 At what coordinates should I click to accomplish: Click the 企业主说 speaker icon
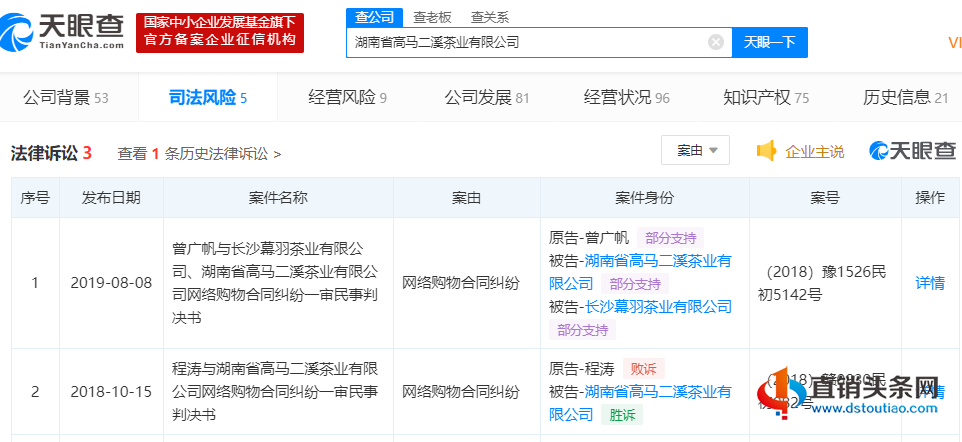pyautogui.click(x=766, y=151)
